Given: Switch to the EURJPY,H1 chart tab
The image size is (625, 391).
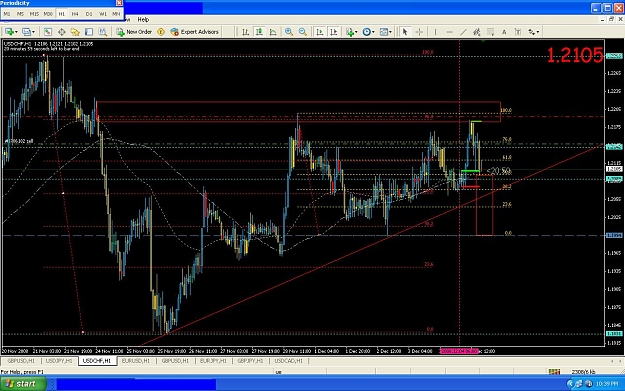Looking at the screenshot, I should pyautogui.click(x=213, y=361).
